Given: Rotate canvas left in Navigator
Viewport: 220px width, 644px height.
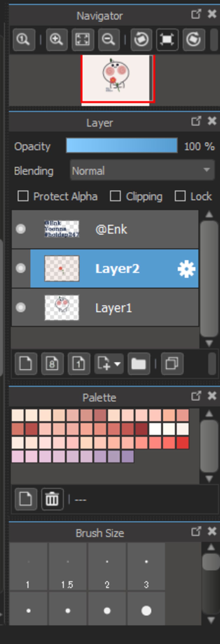Looking at the screenshot, I should point(141,40).
